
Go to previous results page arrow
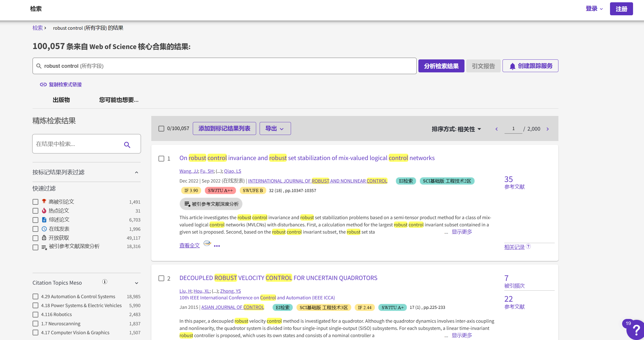(496, 129)
